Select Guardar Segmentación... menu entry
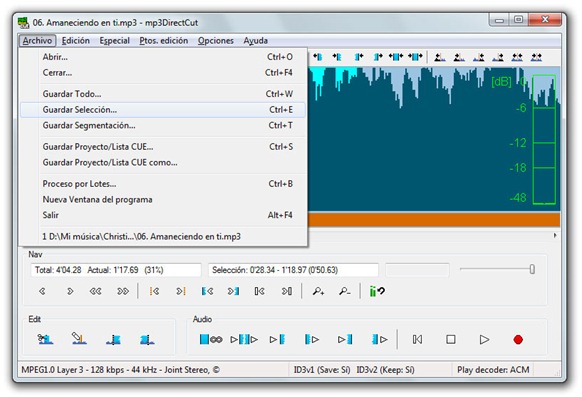The height and width of the screenshot is (397, 582). click(x=163, y=125)
